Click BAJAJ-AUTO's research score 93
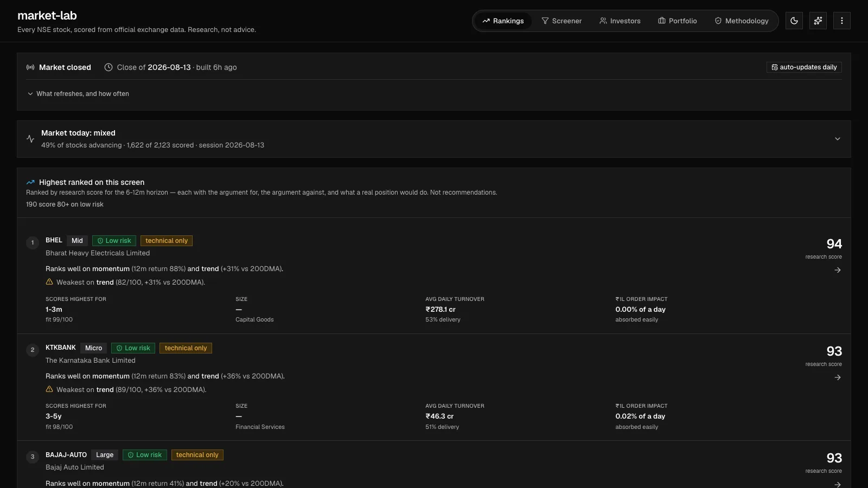This screenshot has height=488, width=868. pyautogui.click(x=834, y=458)
